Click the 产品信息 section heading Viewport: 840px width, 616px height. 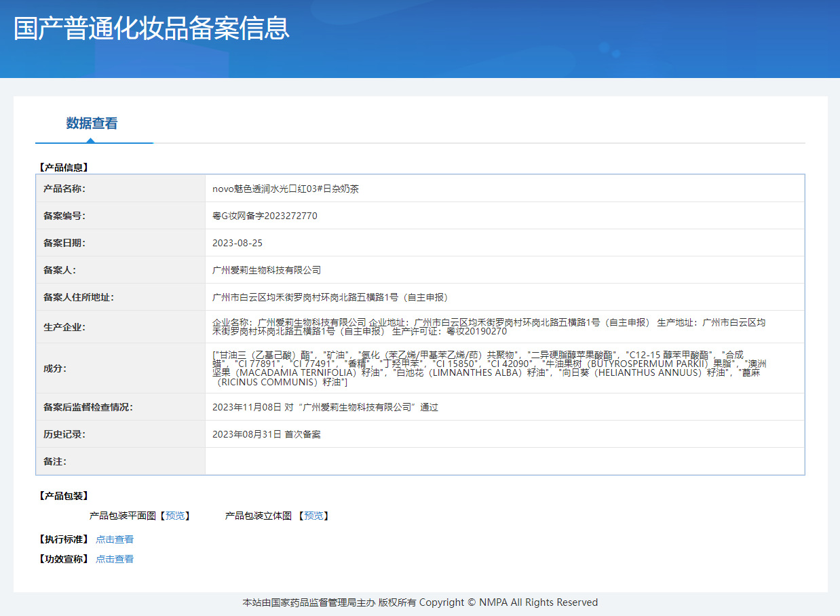pos(64,167)
